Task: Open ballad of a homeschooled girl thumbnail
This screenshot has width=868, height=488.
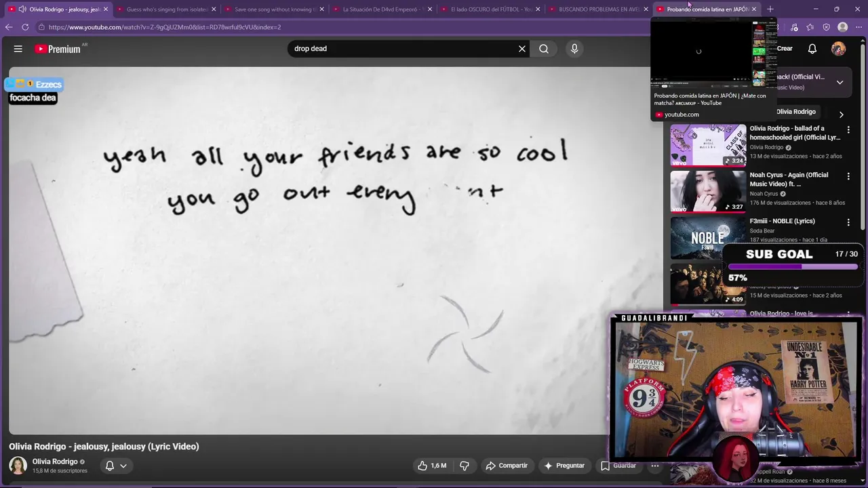Action: (708, 145)
